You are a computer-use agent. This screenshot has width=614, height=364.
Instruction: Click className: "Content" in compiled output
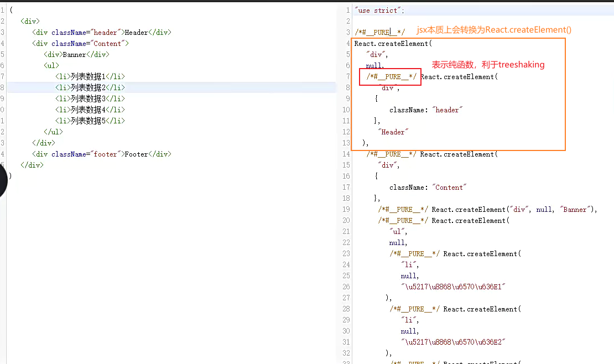(x=428, y=188)
